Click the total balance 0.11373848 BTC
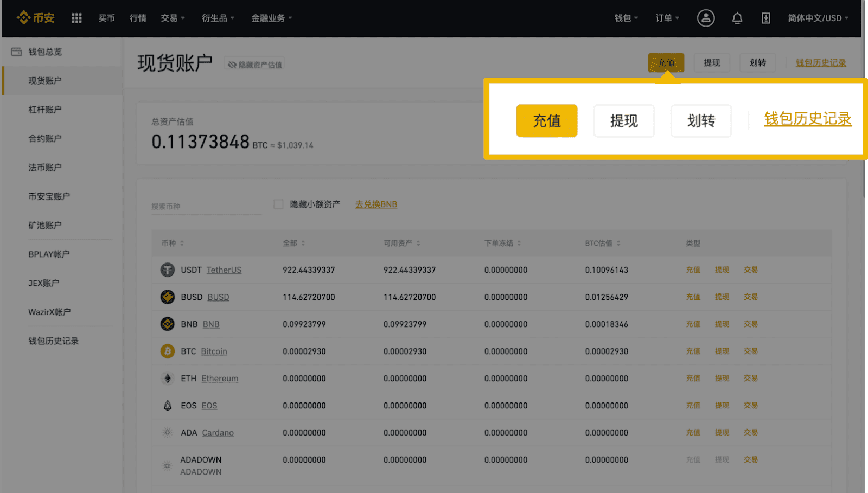 pos(209,142)
